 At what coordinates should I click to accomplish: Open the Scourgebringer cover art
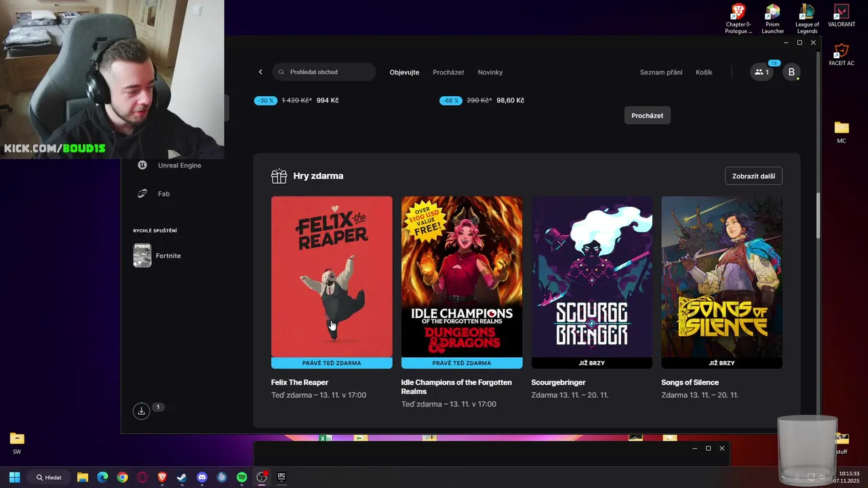592,277
